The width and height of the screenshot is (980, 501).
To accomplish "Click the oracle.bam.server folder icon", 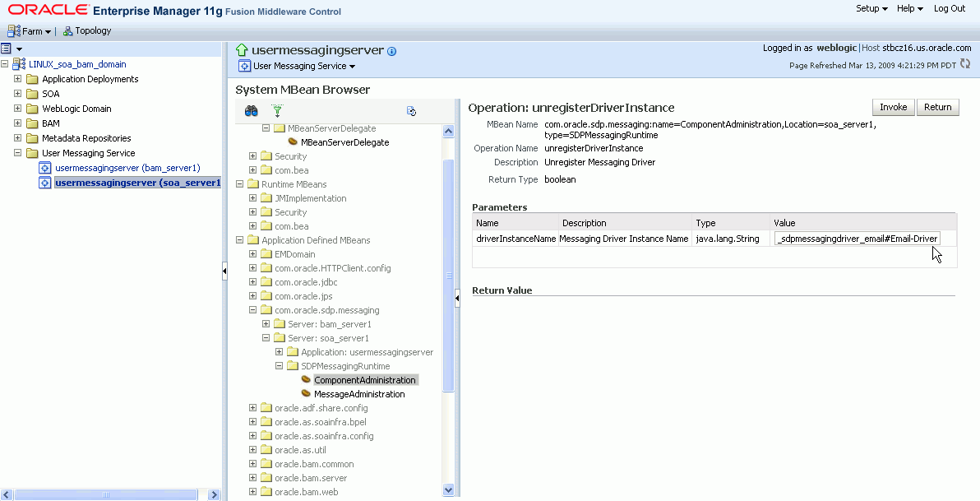I will pyautogui.click(x=266, y=478).
